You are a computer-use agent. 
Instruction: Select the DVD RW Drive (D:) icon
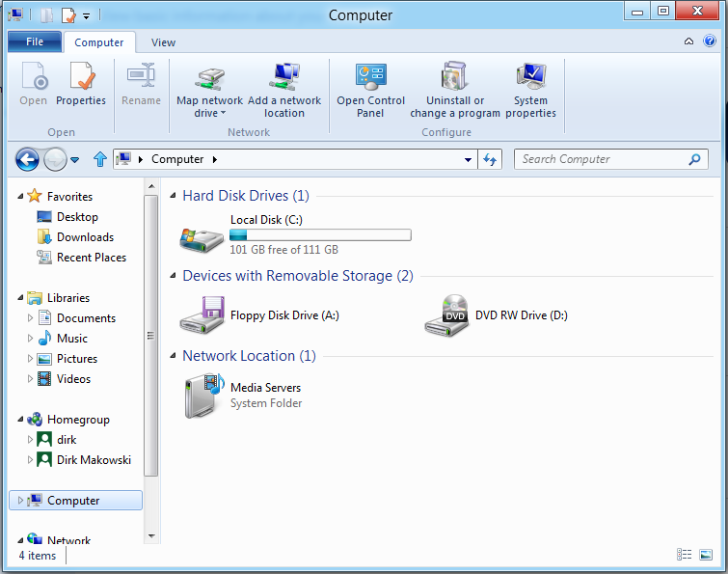click(x=446, y=314)
